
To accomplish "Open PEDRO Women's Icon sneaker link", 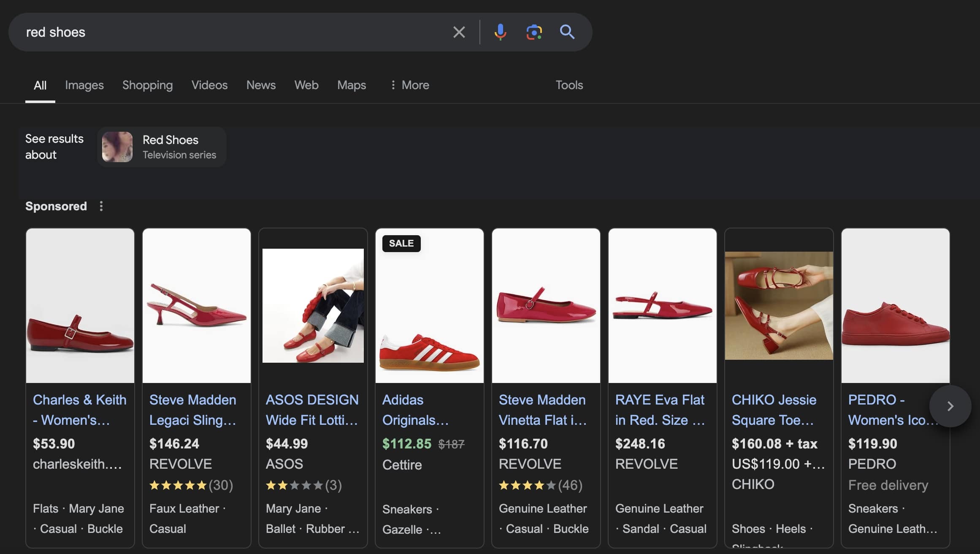I will 888,410.
